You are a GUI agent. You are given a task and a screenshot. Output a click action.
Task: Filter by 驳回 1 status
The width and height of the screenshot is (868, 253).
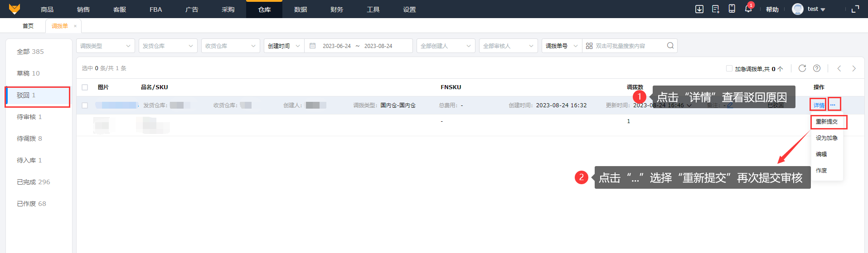38,95
